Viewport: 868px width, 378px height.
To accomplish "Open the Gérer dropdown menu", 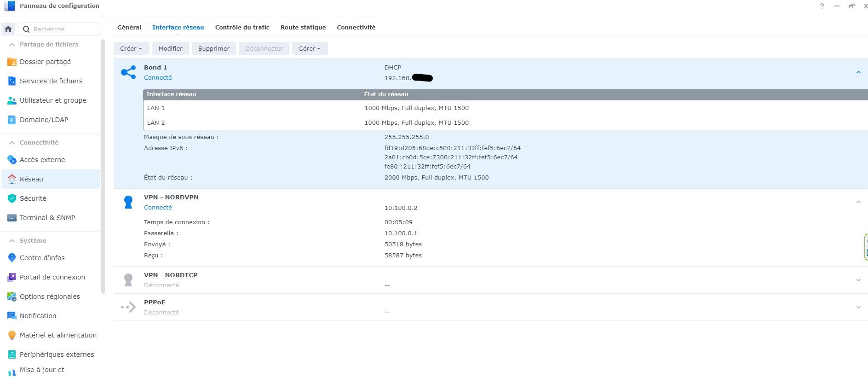I will pyautogui.click(x=310, y=48).
